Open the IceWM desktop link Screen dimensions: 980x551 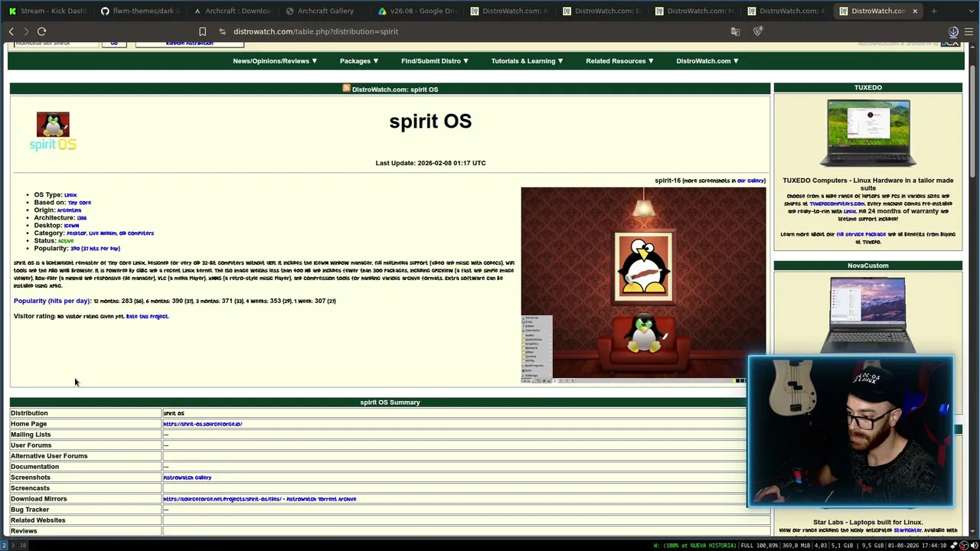coord(71,226)
